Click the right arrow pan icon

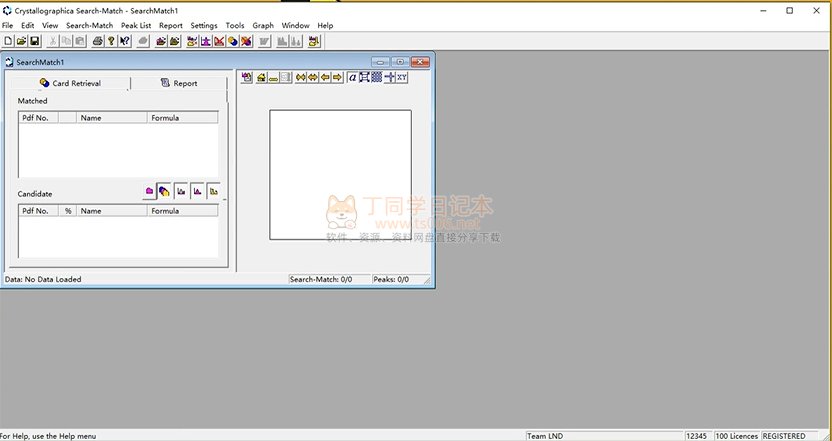click(x=337, y=77)
